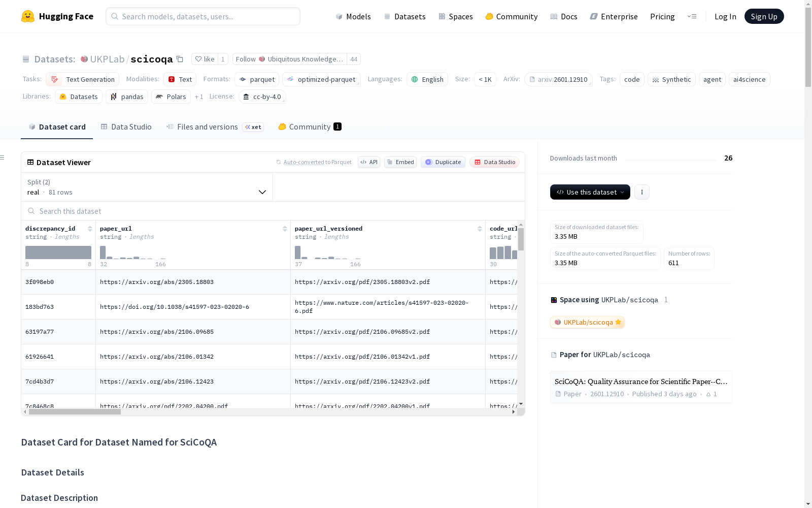Open the three-dot dataset options menu
Viewport: 812px width, 508px height.
642,192
